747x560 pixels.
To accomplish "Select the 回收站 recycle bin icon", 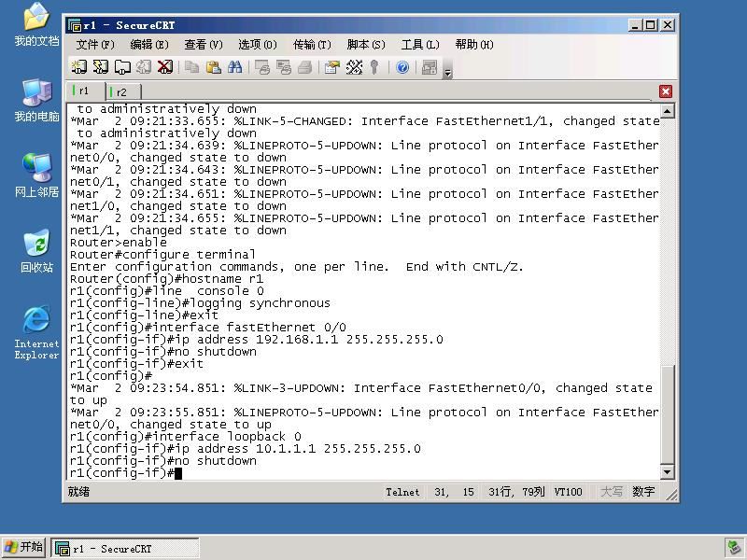I will pos(36,251).
